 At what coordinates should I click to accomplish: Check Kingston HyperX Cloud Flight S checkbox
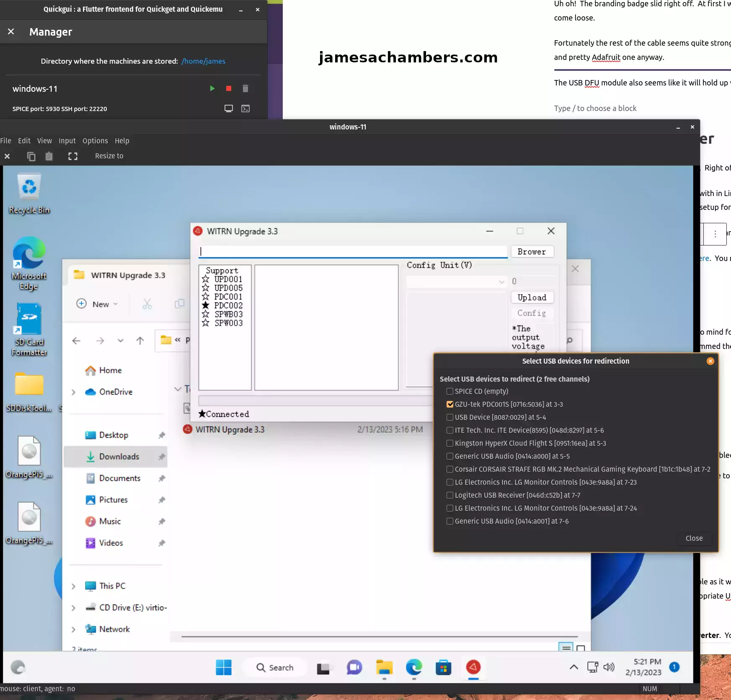point(450,443)
